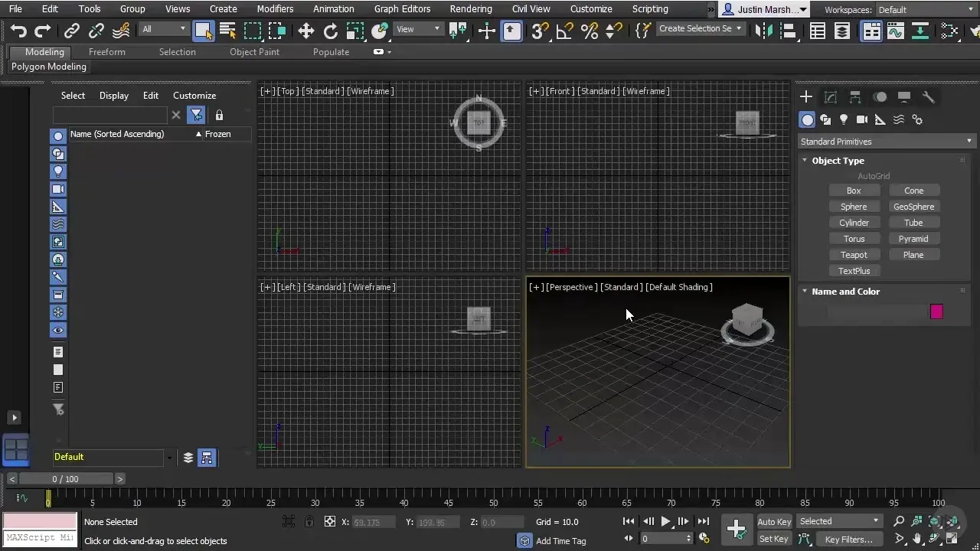980x551 pixels.
Task: Open the View reference coordinate system dropdown
Action: [x=417, y=29]
